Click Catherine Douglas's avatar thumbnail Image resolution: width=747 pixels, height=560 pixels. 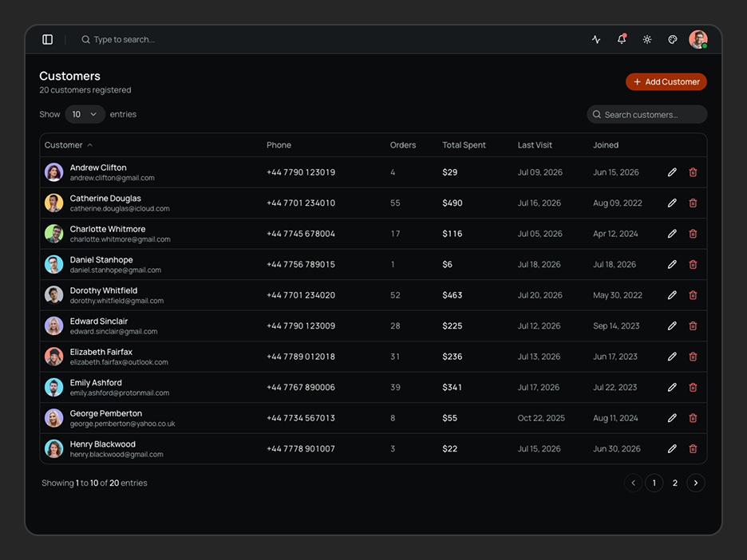coord(53,203)
